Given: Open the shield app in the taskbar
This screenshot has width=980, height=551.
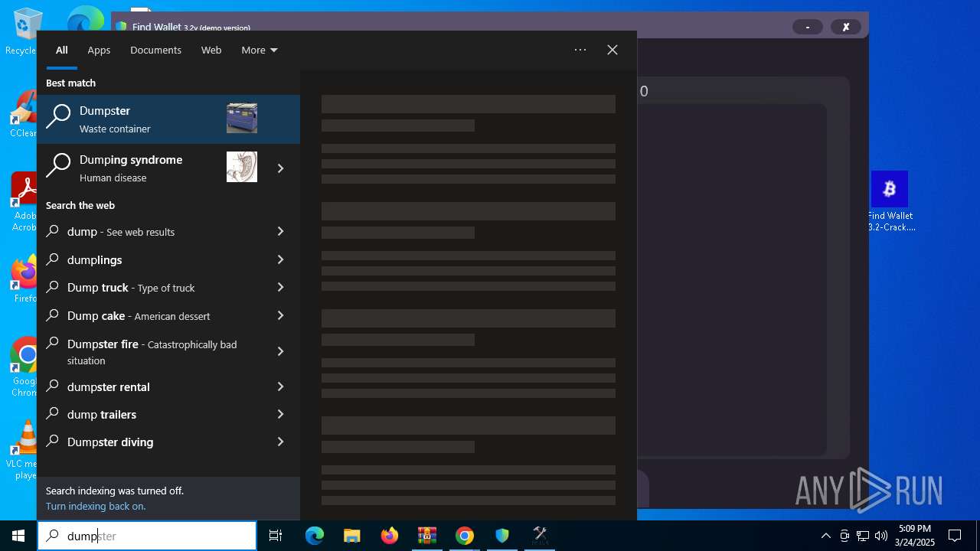Looking at the screenshot, I should pyautogui.click(x=502, y=536).
